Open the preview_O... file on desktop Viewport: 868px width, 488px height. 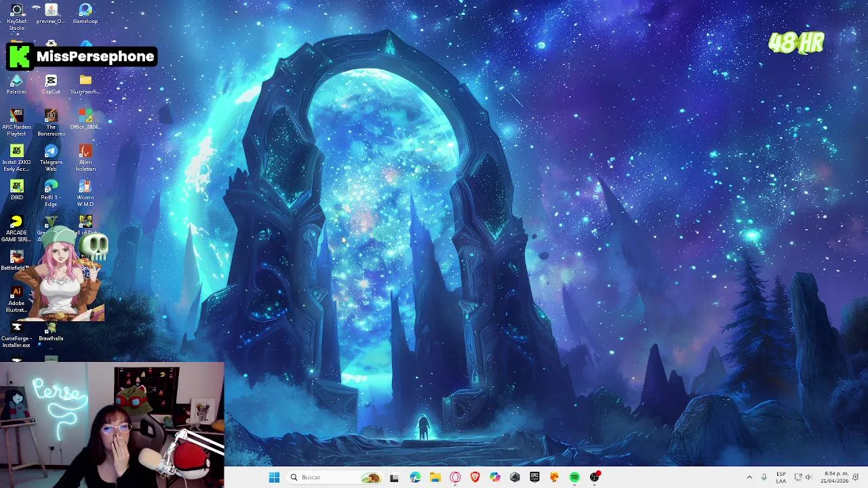tap(51, 14)
